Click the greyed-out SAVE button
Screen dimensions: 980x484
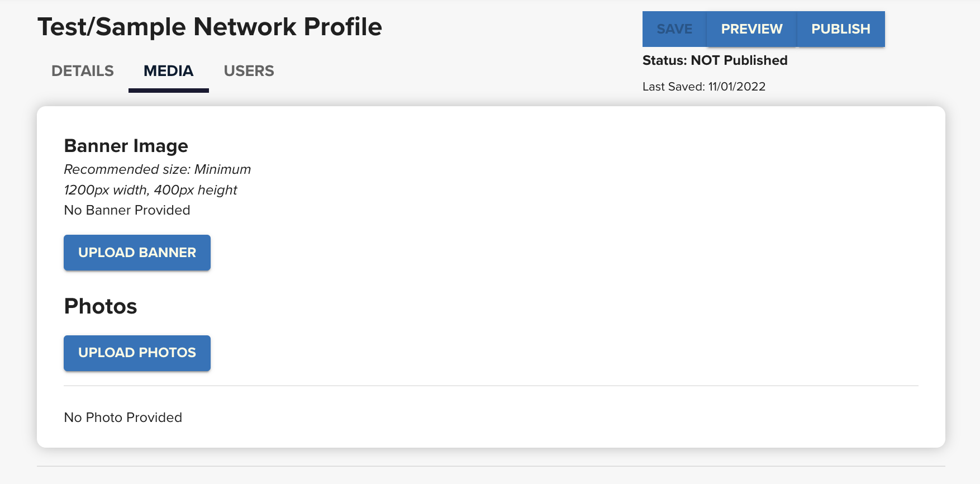coord(674,29)
